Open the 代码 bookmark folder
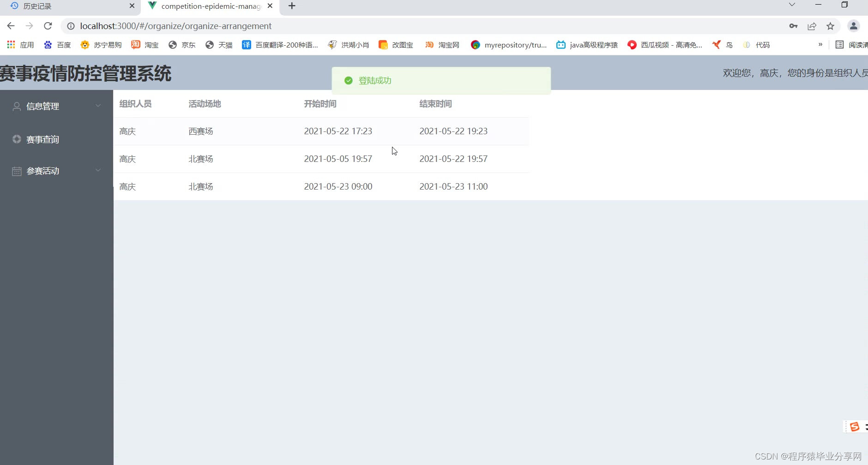 point(756,45)
